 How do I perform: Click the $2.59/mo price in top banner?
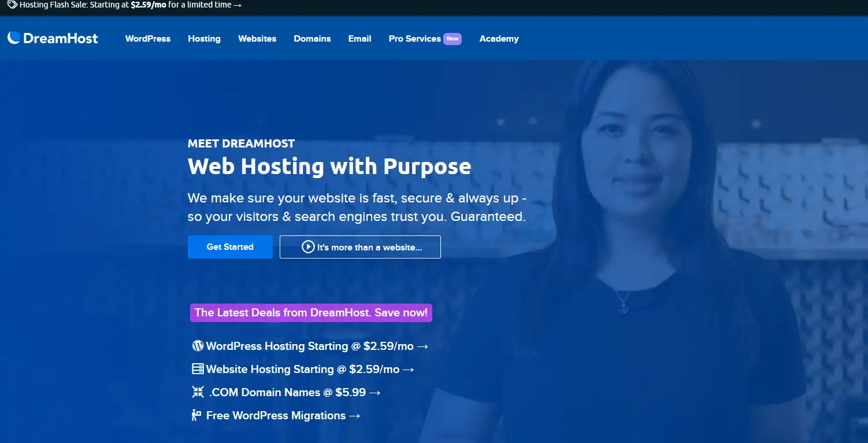(149, 5)
